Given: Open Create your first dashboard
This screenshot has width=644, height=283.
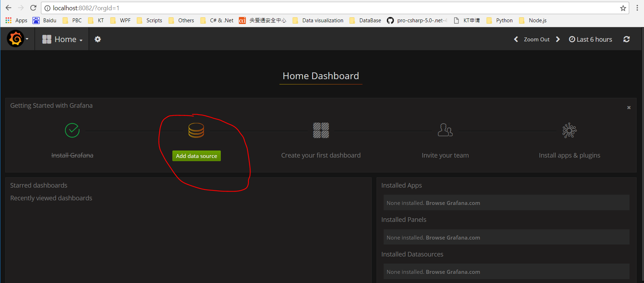Looking at the screenshot, I should [321, 155].
